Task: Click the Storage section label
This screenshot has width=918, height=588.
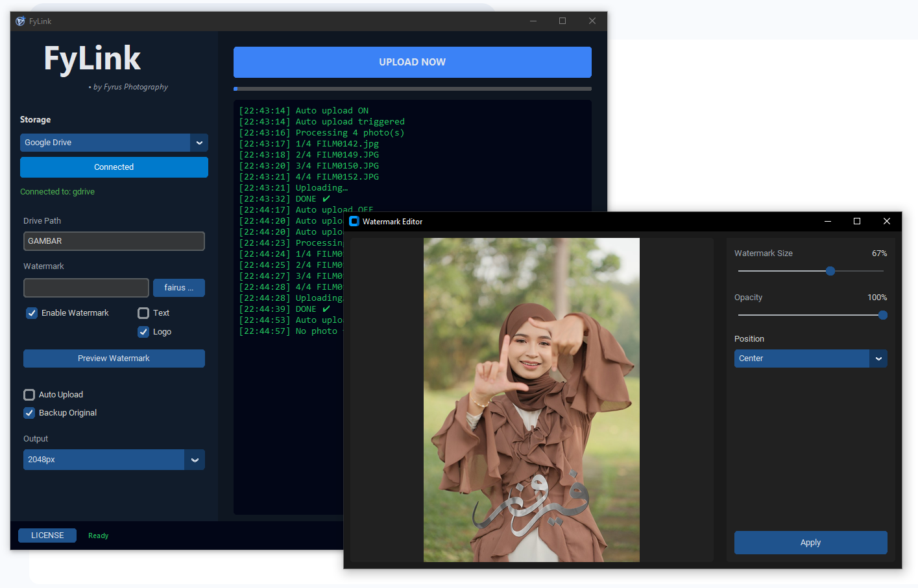Action: pyautogui.click(x=35, y=120)
